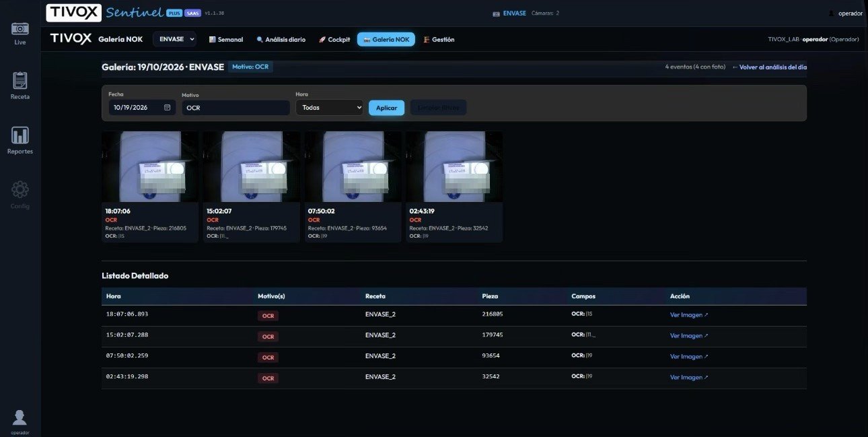Open the 07:50:02 event thumbnail
Viewport: 868px width, 437px height.
click(x=353, y=166)
